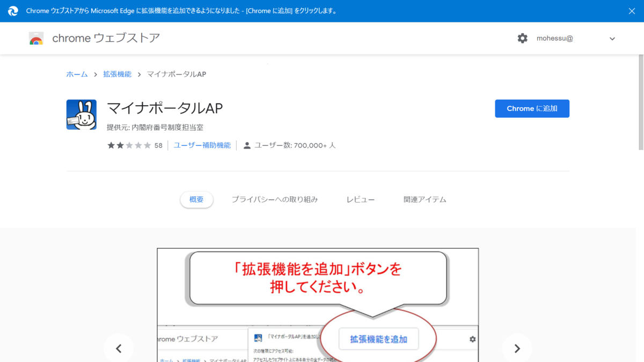Open the ユーザー補助機能 category link
The height and width of the screenshot is (362, 644).
(202, 145)
